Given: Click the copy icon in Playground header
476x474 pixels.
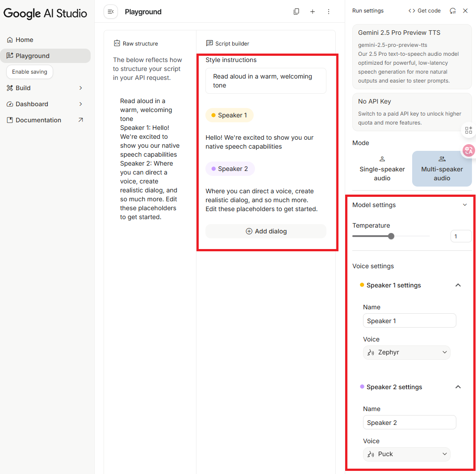Looking at the screenshot, I should tap(296, 12).
